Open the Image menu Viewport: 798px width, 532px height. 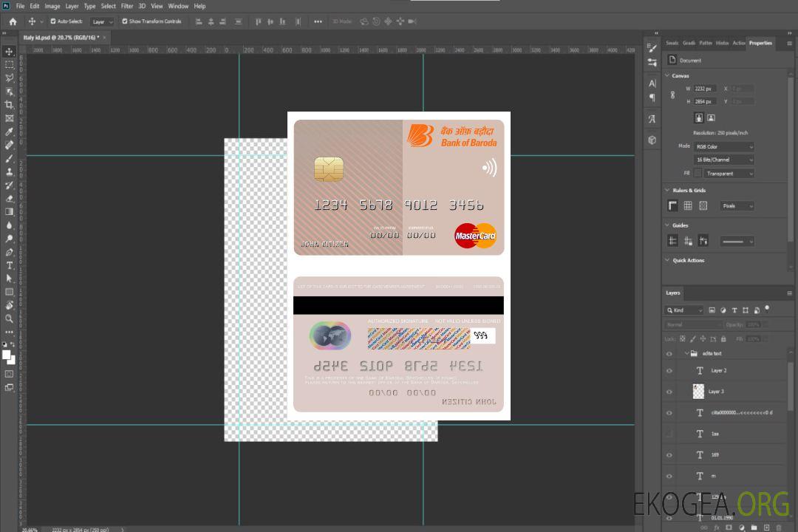pyautogui.click(x=52, y=6)
